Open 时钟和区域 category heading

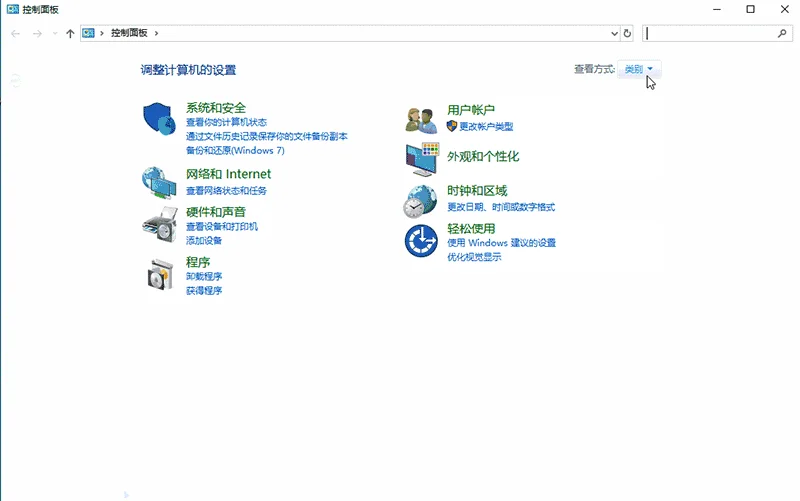coord(477,190)
